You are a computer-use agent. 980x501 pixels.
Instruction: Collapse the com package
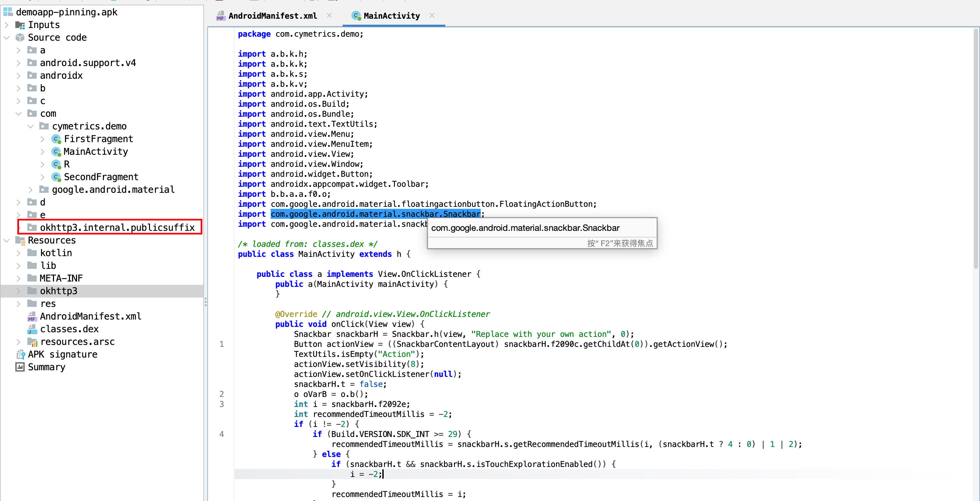[x=19, y=113]
